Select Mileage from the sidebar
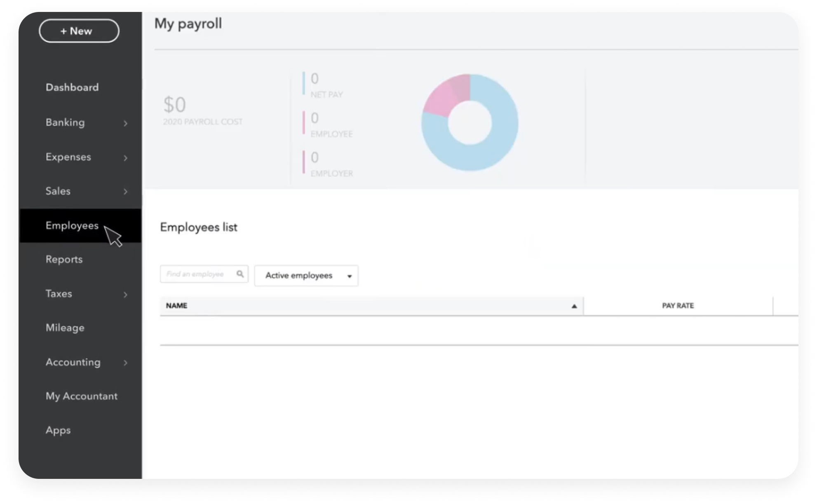The height and width of the screenshot is (504, 817). [65, 328]
